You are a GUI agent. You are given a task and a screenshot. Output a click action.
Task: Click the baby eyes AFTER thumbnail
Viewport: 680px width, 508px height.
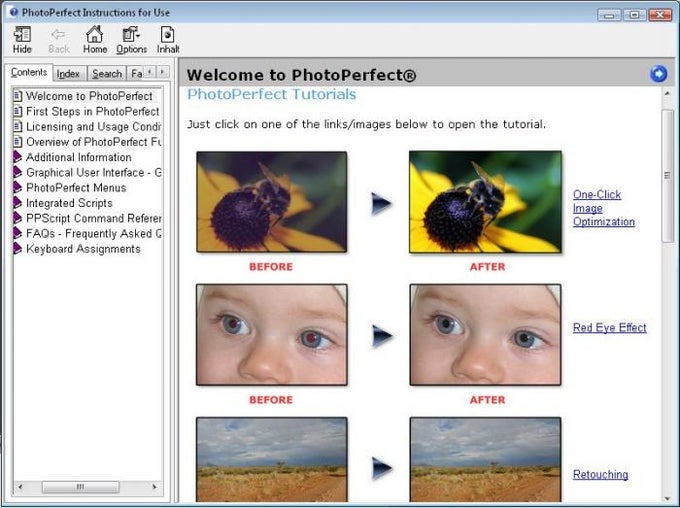[x=485, y=334]
